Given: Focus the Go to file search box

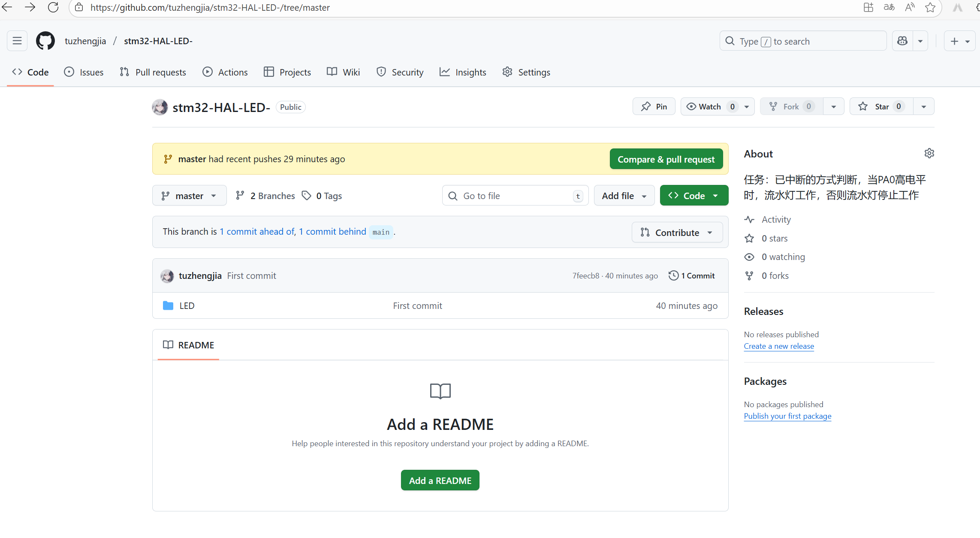Looking at the screenshot, I should [x=515, y=196].
